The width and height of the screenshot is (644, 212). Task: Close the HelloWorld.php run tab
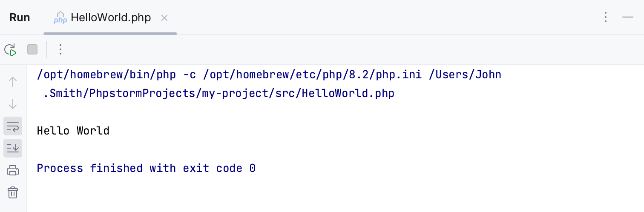[164, 18]
